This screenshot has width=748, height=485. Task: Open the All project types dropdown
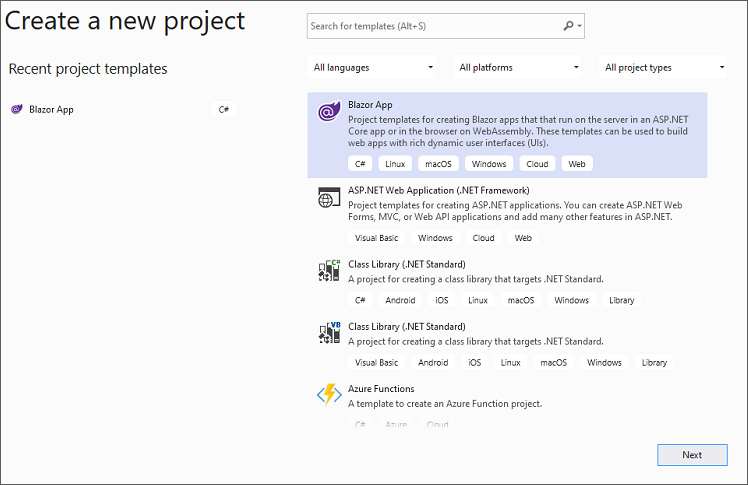pos(664,68)
